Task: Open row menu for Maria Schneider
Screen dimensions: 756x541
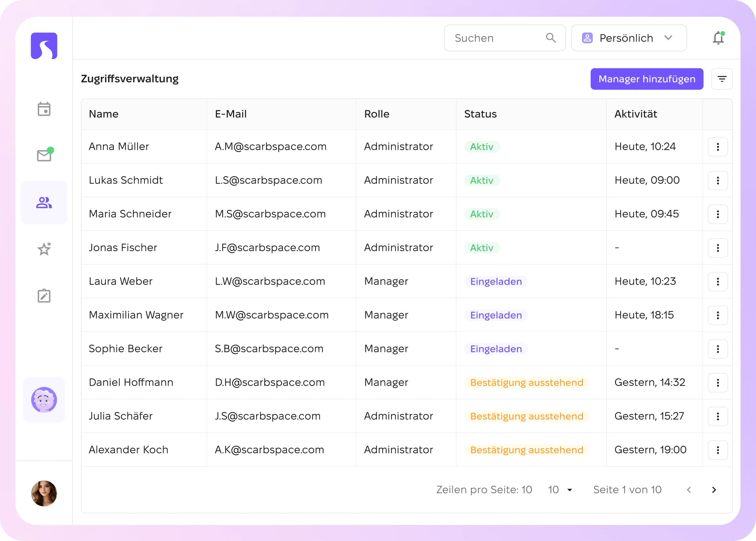Action: coord(718,214)
